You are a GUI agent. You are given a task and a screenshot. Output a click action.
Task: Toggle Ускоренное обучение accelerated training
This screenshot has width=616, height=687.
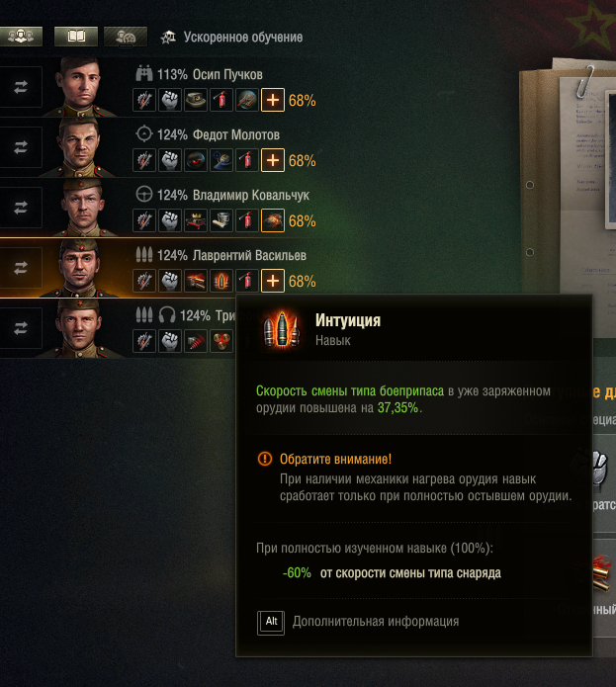(x=231, y=38)
